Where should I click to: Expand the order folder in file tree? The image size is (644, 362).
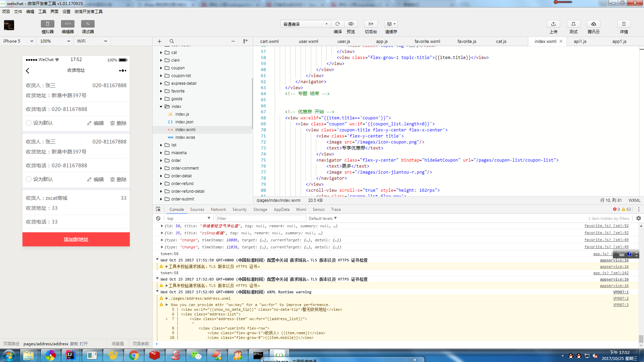pyautogui.click(x=161, y=160)
